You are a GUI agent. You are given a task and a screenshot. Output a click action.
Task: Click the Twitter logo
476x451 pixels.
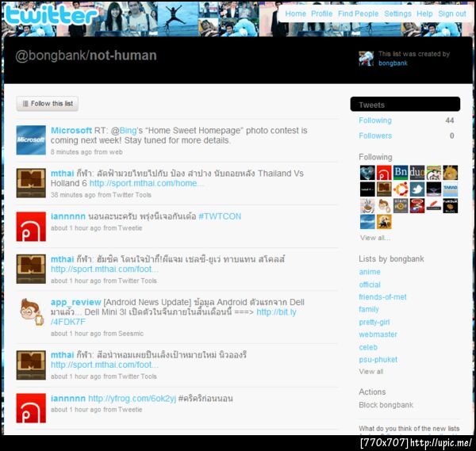(51, 15)
